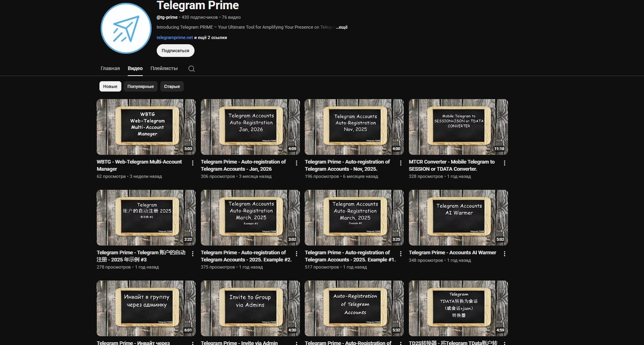Open Auto-Registration Nov, 2025 thumbnail
Viewport: 644px width, 345px height.
tap(354, 127)
